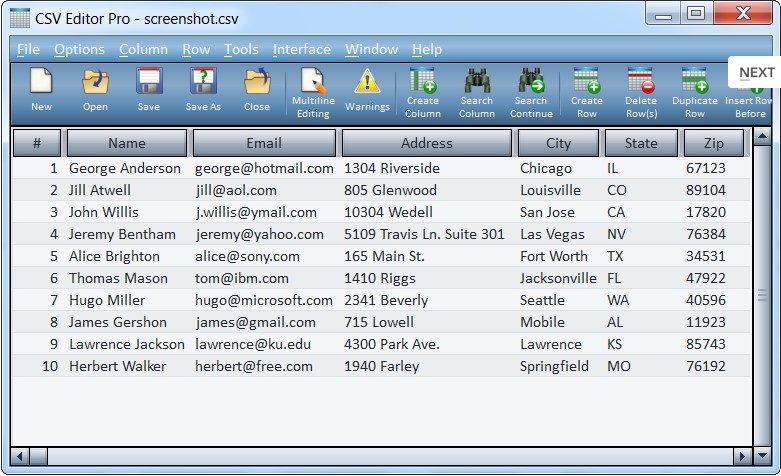Select the George Anderson name cell
This screenshot has height=476, width=781.
click(x=125, y=168)
